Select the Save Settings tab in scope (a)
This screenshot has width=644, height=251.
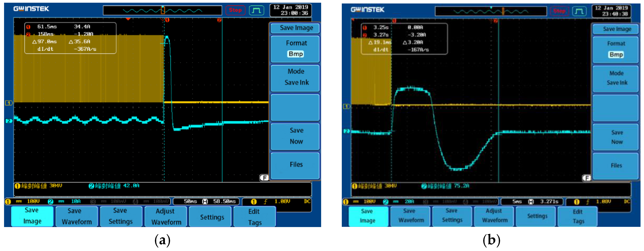point(121,216)
